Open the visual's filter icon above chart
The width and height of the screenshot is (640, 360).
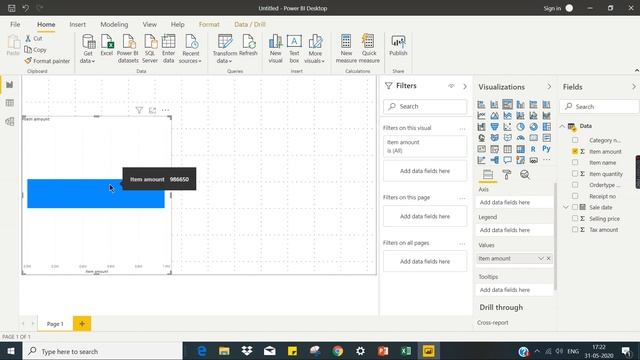[139, 110]
